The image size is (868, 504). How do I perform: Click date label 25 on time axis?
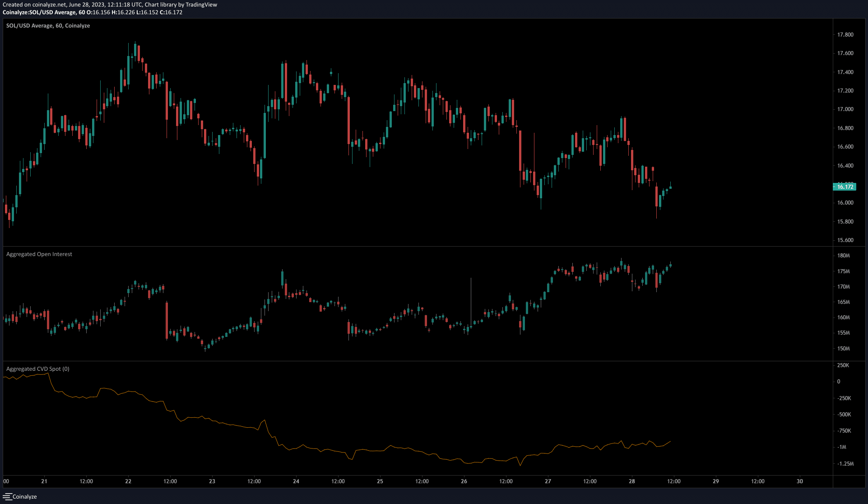380,481
